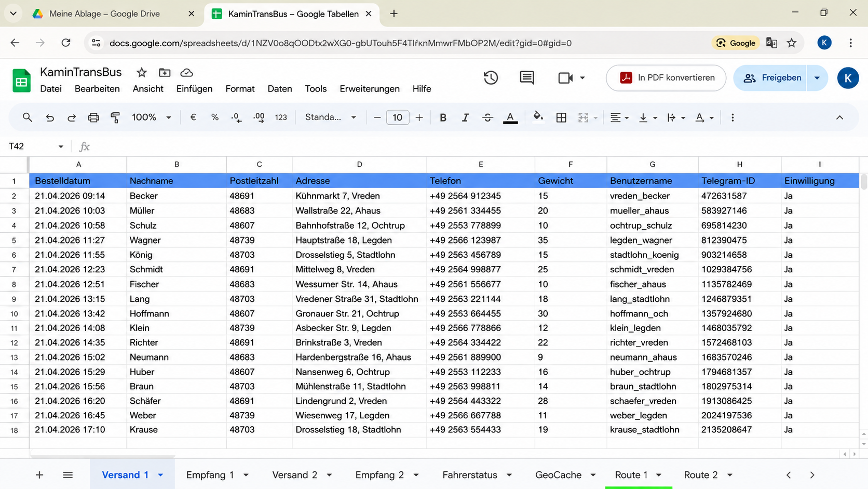This screenshot has height=489, width=868.
Task: Print the spreadsheet via printer icon
Action: coord(93,117)
